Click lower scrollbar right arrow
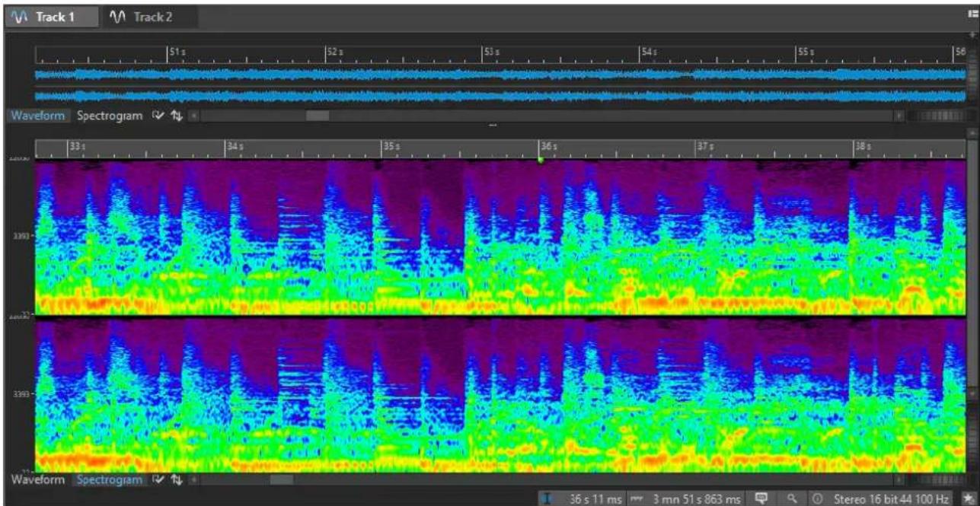Screen dimensions: 980x506 click(x=900, y=480)
